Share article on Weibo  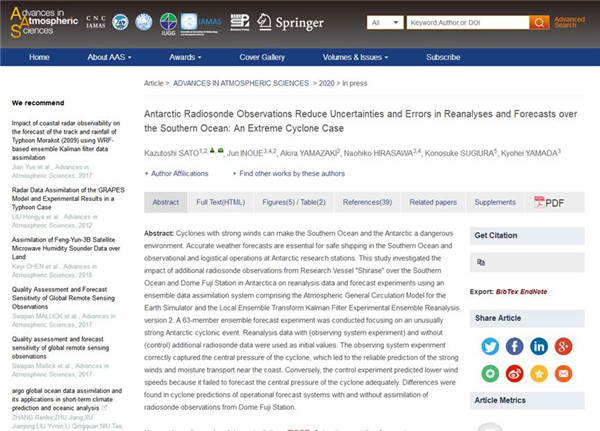[x=515, y=374]
